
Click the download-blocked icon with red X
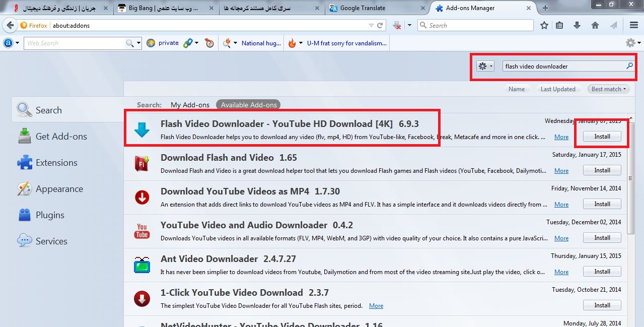coord(397,25)
